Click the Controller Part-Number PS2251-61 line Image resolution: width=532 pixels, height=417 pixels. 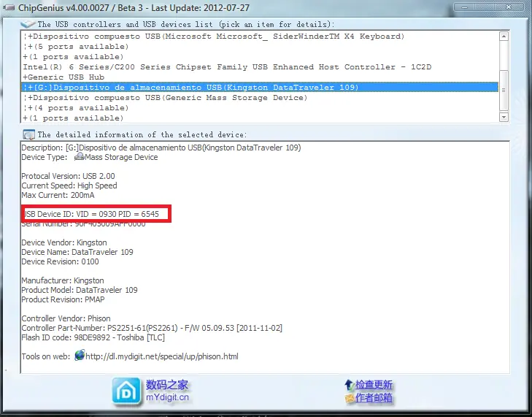tap(152, 328)
